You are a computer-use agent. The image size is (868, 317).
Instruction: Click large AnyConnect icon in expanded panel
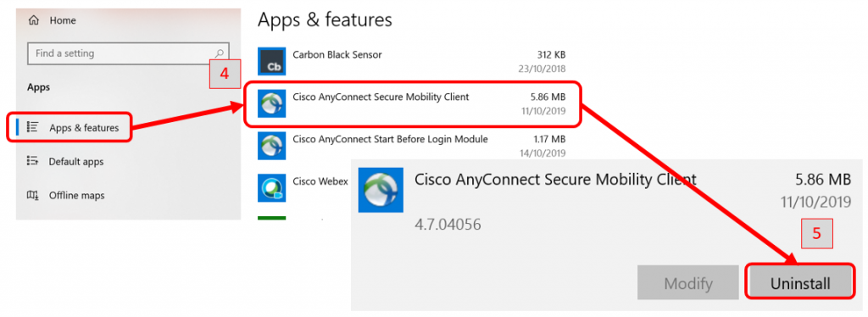[x=381, y=191]
